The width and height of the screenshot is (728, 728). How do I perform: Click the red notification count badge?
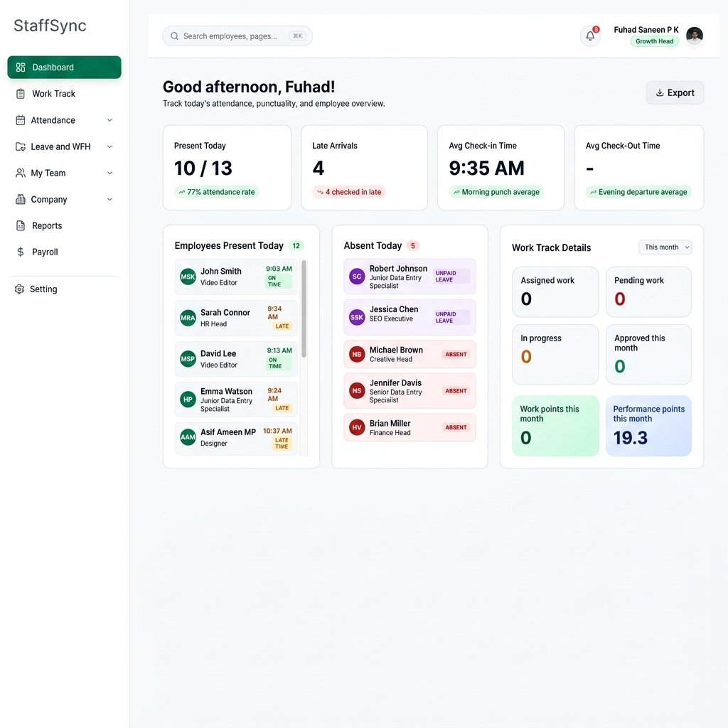pyautogui.click(x=596, y=29)
